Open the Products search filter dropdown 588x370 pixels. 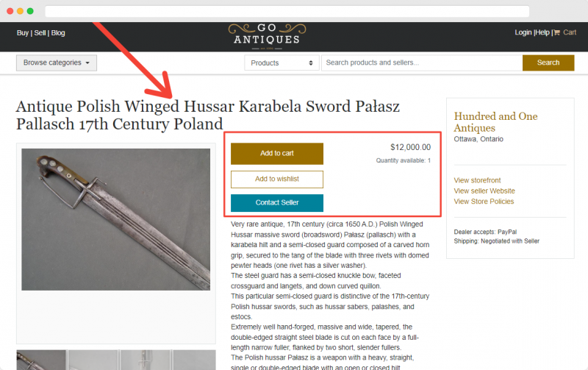[282, 63]
